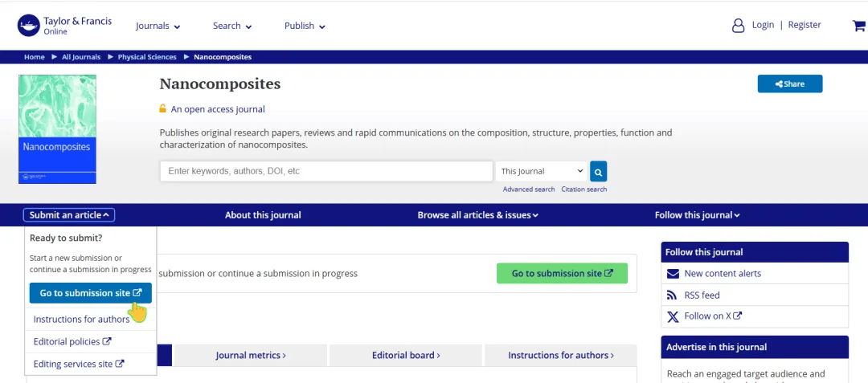The image size is (868, 383).
Task: Click the X logo icon
Action: tap(673, 316)
